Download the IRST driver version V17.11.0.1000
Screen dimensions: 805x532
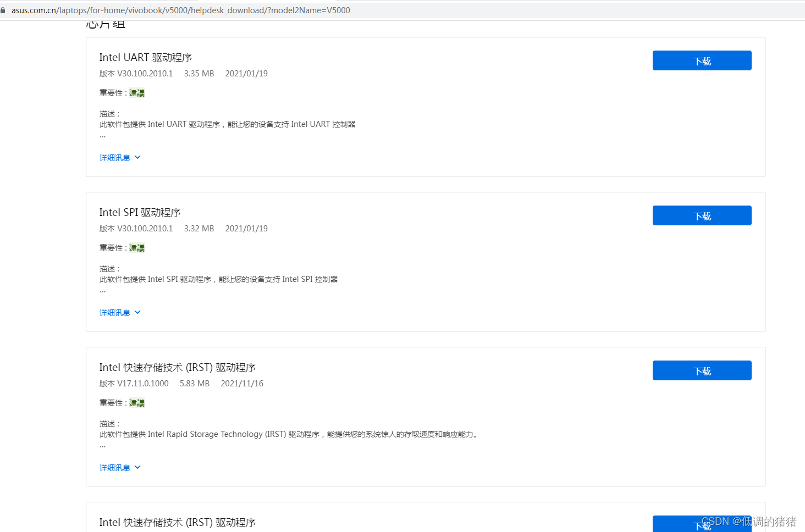point(702,370)
